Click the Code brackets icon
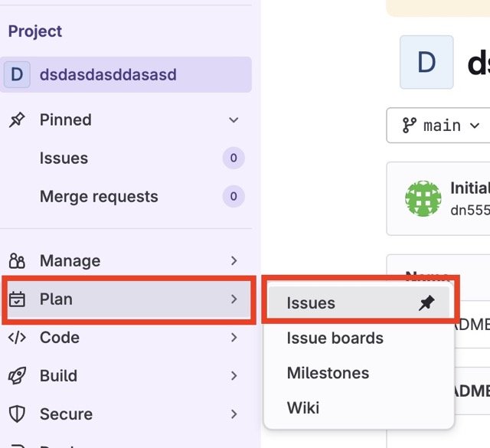The height and width of the screenshot is (448, 490). [x=17, y=338]
